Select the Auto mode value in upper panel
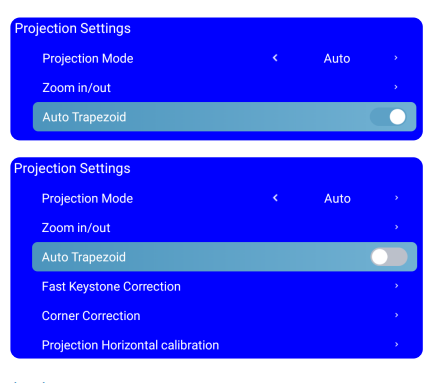447x383 pixels. [x=337, y=59]
